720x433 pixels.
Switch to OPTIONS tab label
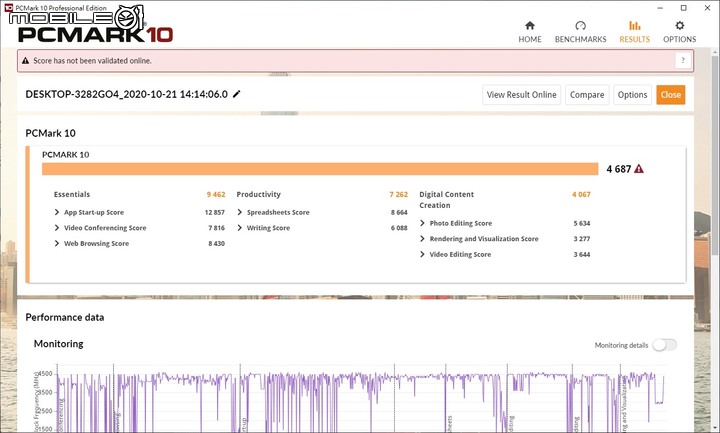coord(680,39)
